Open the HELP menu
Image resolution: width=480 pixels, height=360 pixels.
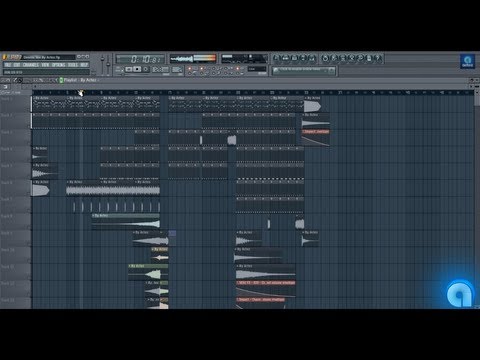click(x=84, y=65)
